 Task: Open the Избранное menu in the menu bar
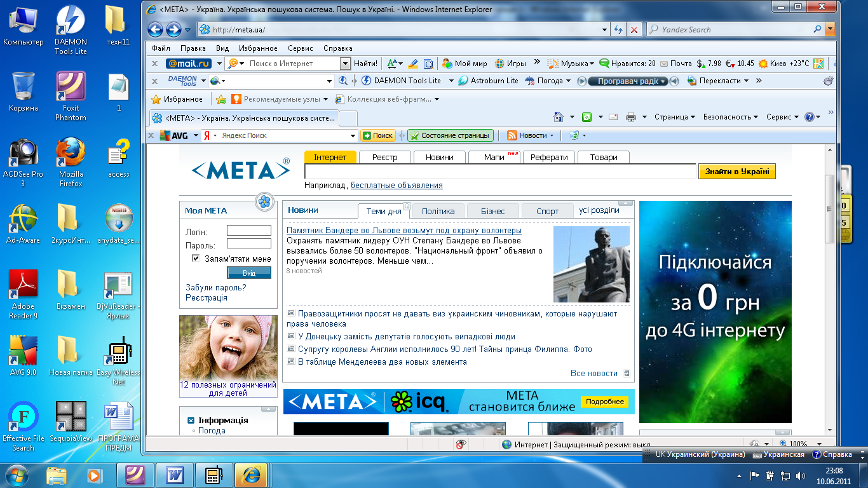click(258, 48)
